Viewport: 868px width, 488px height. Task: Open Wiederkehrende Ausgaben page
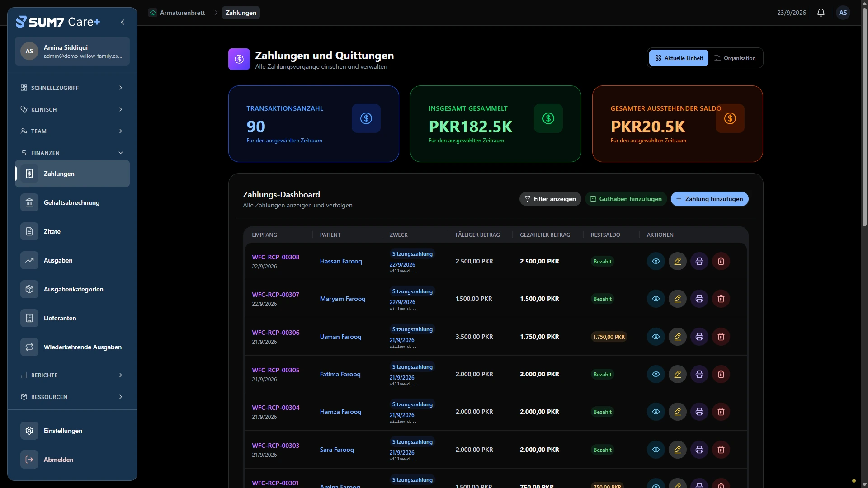point(72,347)
